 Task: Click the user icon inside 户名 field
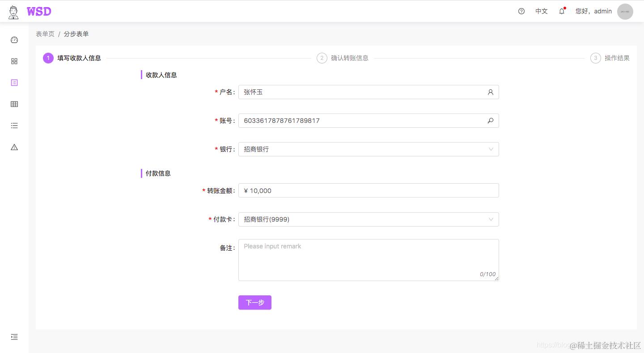491,92
